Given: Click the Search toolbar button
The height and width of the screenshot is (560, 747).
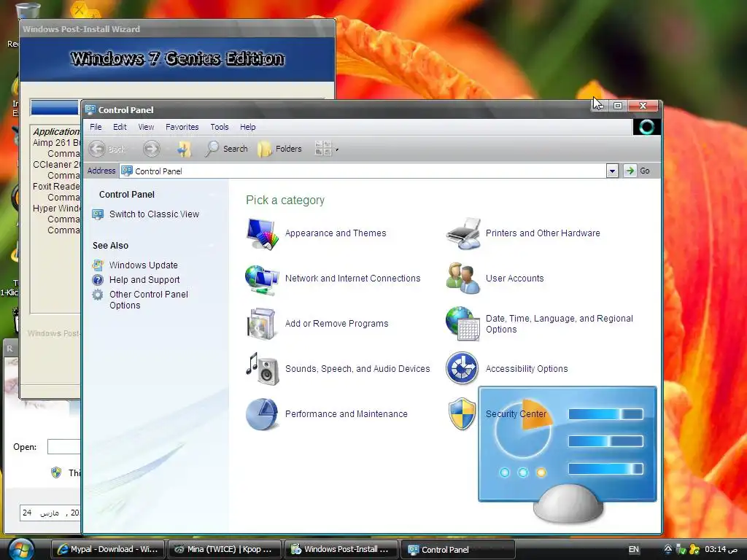Looking at the screenshot, I should click(226, 149).
